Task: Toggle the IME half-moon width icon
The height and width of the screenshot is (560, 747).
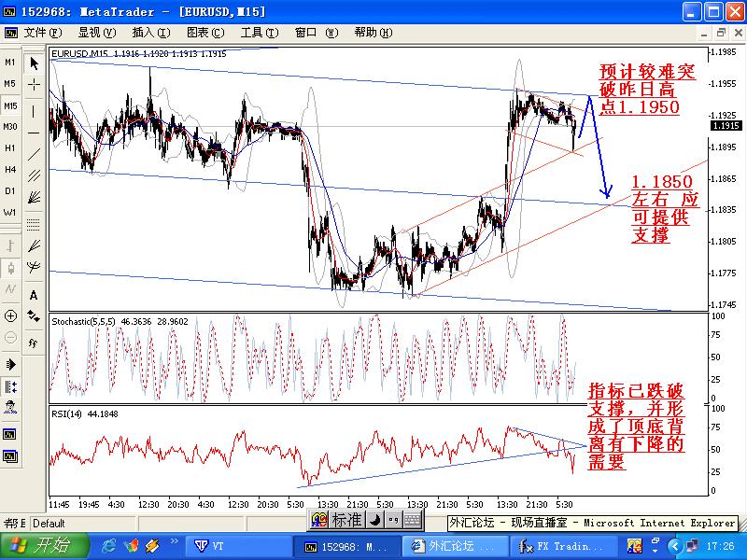Action: click(375, 520)
